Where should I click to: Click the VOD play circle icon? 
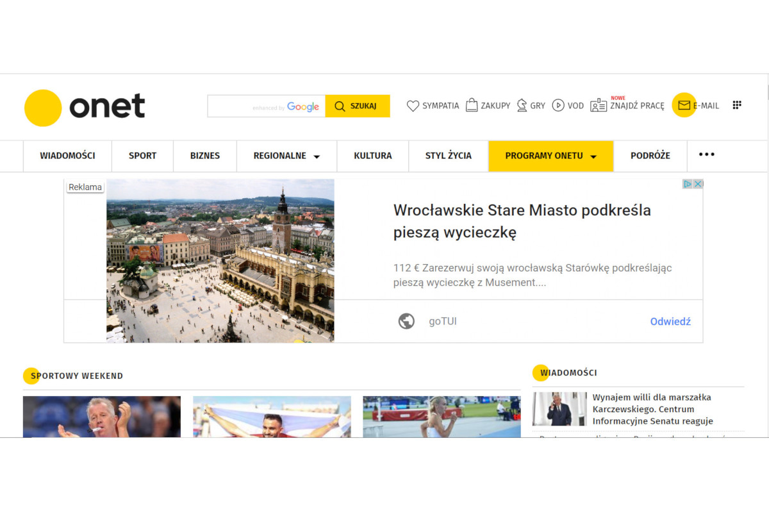558,105
